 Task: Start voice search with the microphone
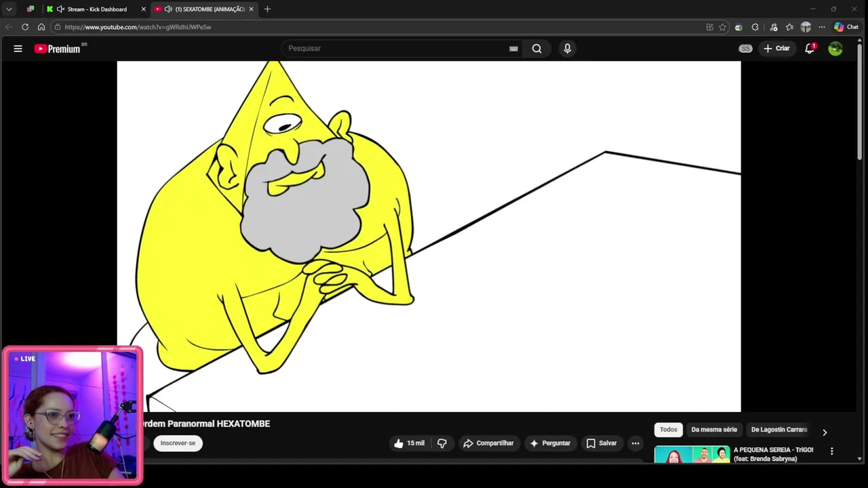click(568, 49)
